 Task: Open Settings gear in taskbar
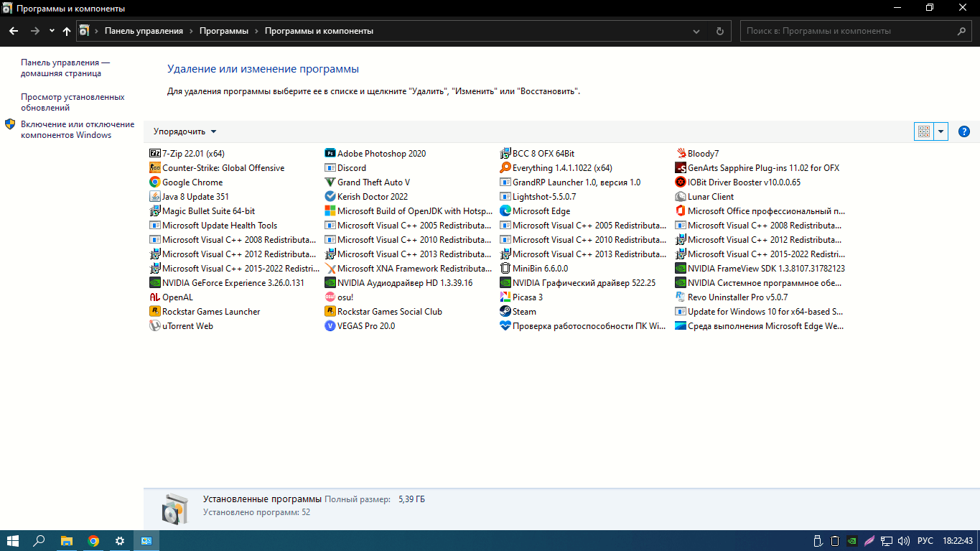click(119, 540)
